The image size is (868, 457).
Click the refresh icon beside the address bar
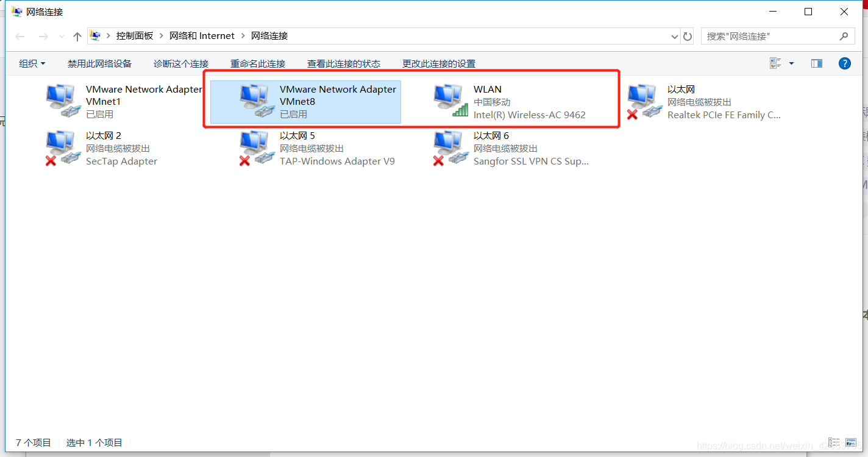point(687,36)
